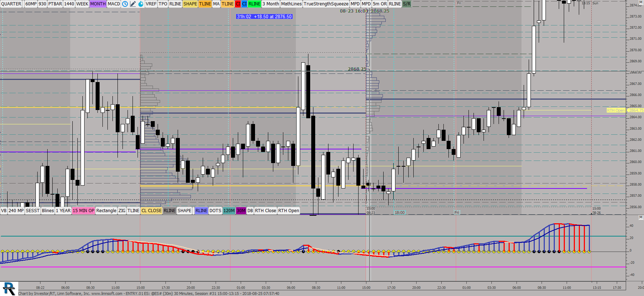Click the orange TLINE button left of red CI
This screenshot has width=644, height=296.
pyautogui.click(x=227, y=4)
